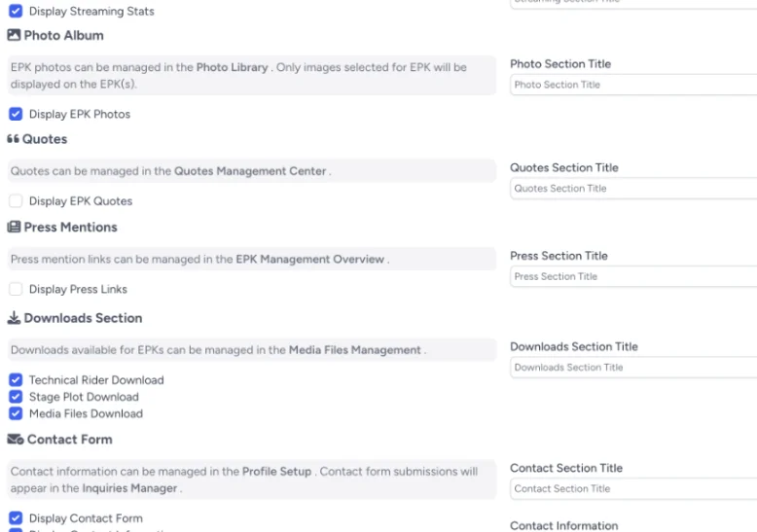Image resolution: width=757 pixels, height=532 pixels.
Task: Go to Quotes Management Center link
Action: [x=250, y=172]
